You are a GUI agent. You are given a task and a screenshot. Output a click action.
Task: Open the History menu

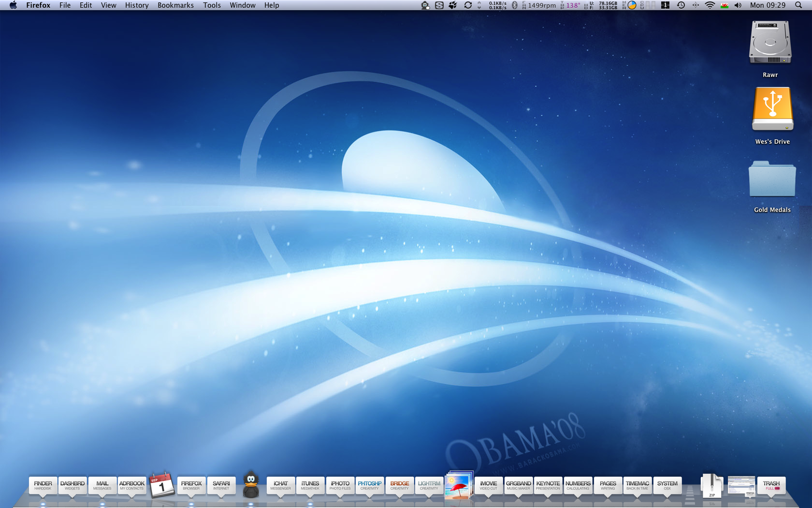click(137, 5)
